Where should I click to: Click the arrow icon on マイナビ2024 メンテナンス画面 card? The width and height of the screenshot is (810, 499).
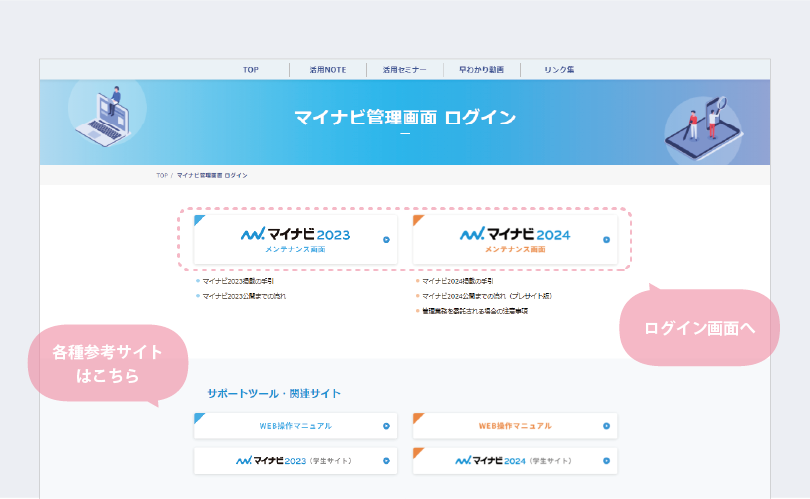[x=606, y=240]
